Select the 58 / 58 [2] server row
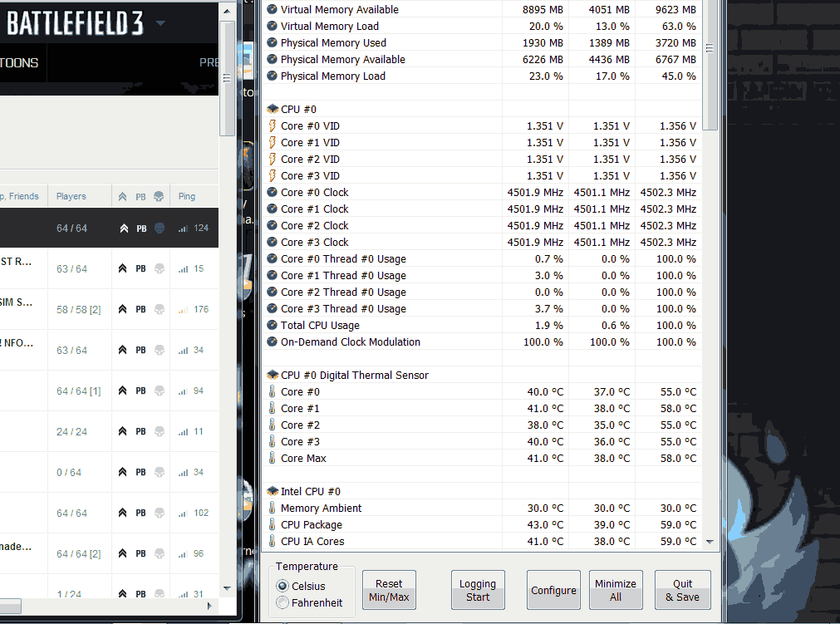Image resolution: width=840 pixels, height=624 pixels. pos(110,310)
